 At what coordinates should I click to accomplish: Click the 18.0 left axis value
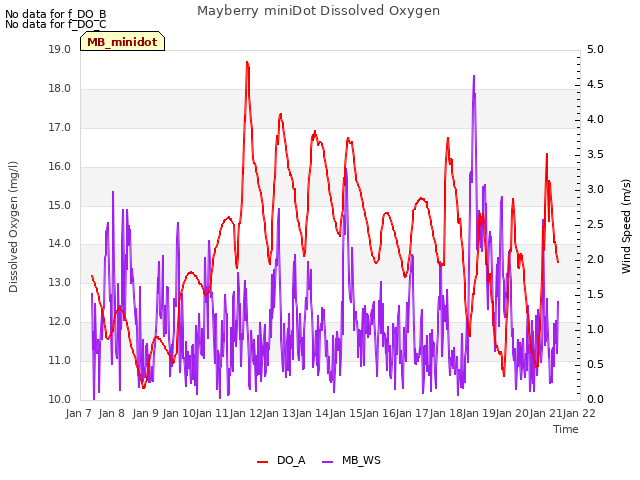click(60, 89)
